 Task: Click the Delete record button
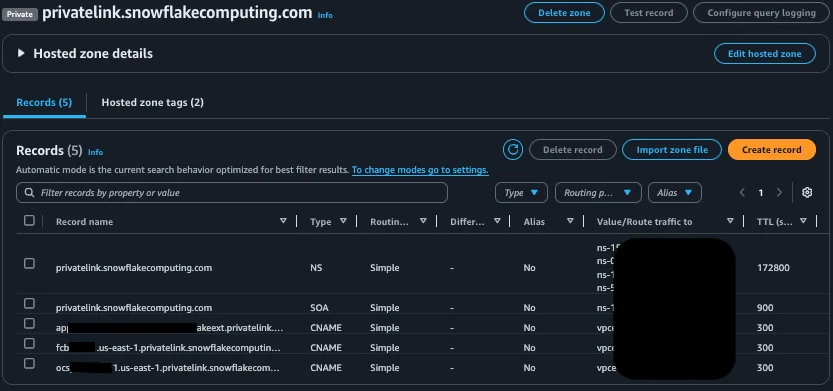pos(573,150)
